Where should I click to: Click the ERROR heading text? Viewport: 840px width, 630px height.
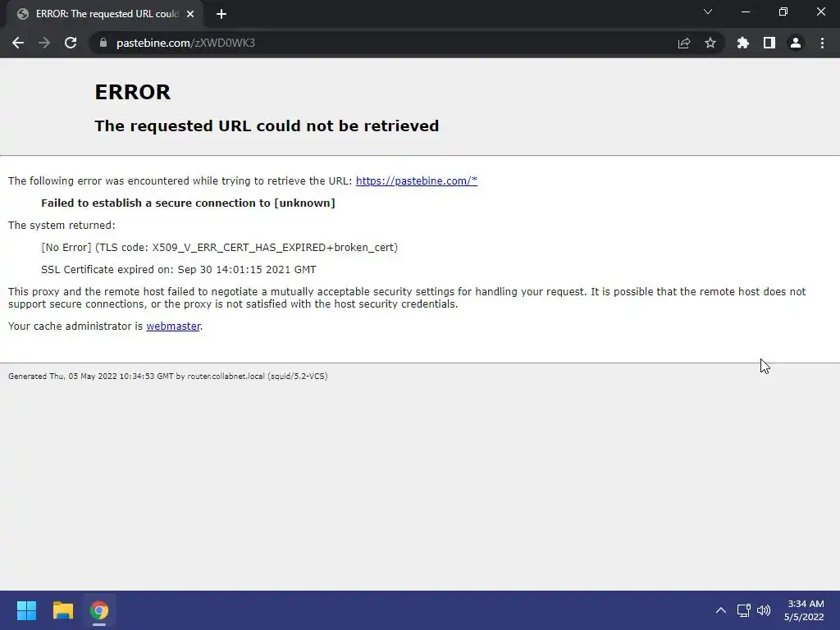pos(132,92)
